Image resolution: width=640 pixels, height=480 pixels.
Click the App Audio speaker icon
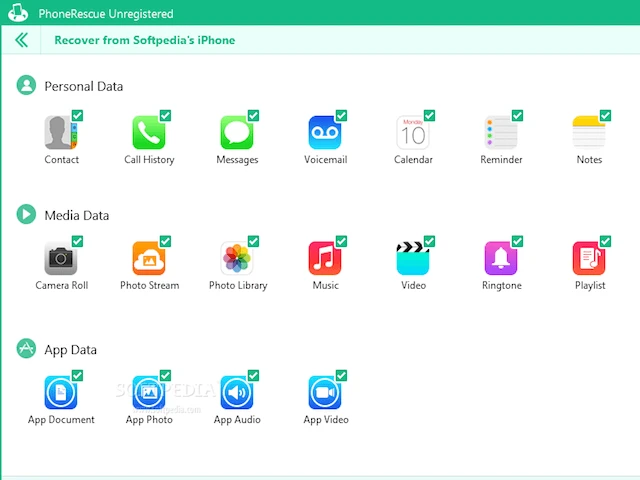(x=237, y=392)
